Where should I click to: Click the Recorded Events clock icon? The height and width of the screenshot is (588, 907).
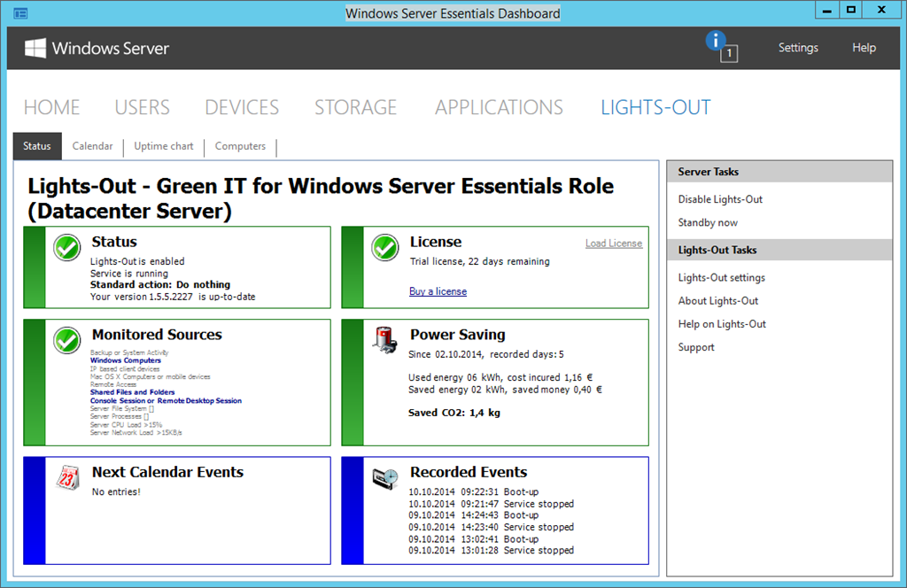pos(385,478)
